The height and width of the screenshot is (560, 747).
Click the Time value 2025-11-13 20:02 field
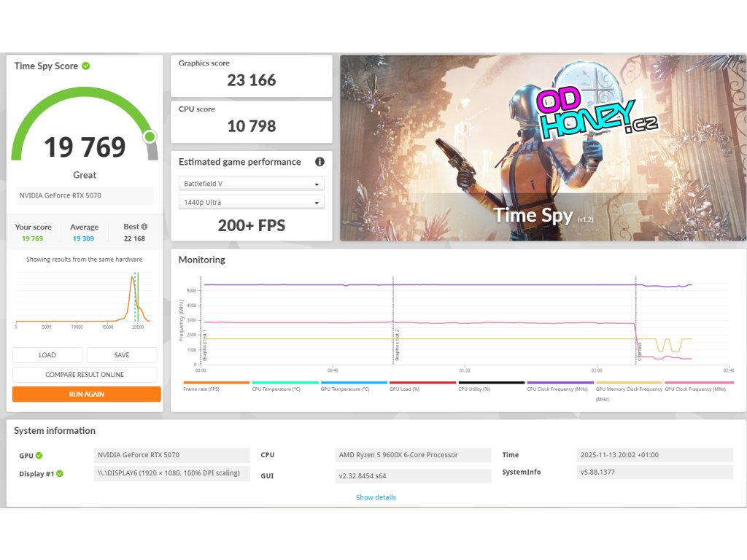(x=654, y=455)
